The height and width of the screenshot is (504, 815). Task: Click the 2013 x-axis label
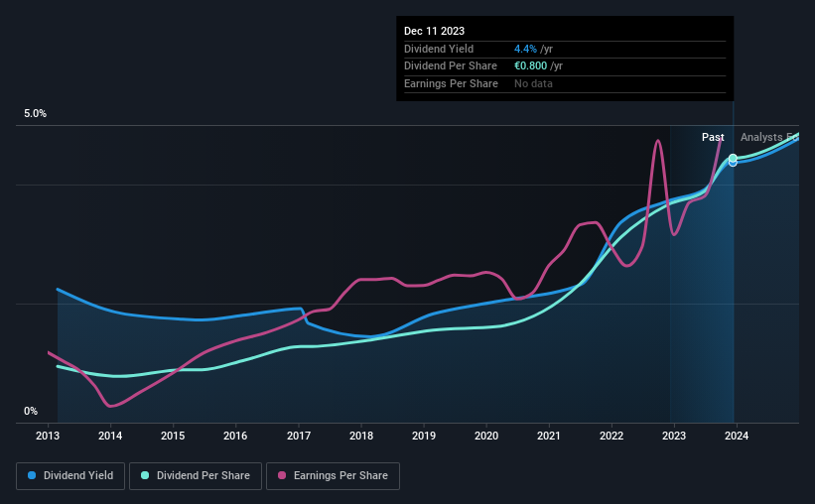coord(48,436)
